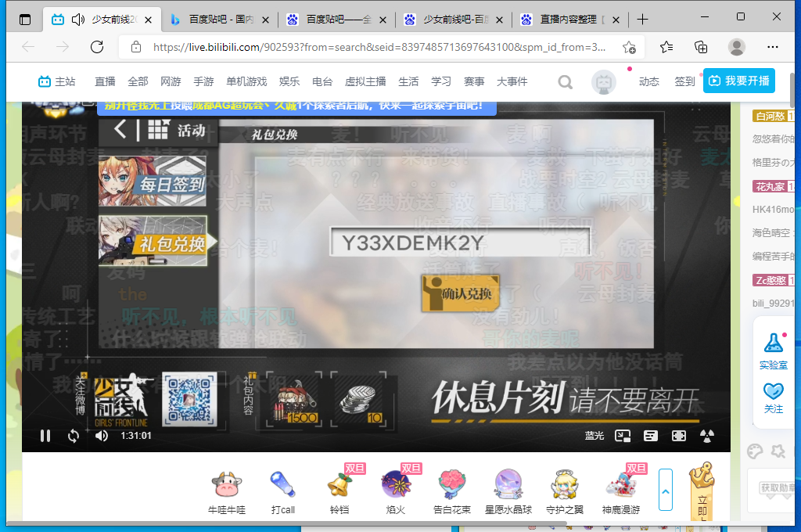Send the 焰火 fireworks gift
The width and height of the screenshot is (801, 532).
click(x=395, y=492)
